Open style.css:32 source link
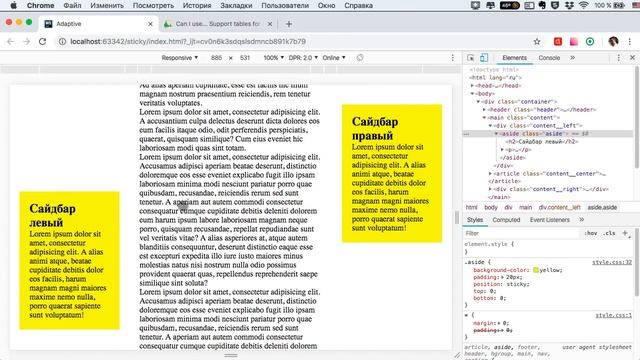The image size is (640, 360). pyautogui.click(x=612, y=262)
